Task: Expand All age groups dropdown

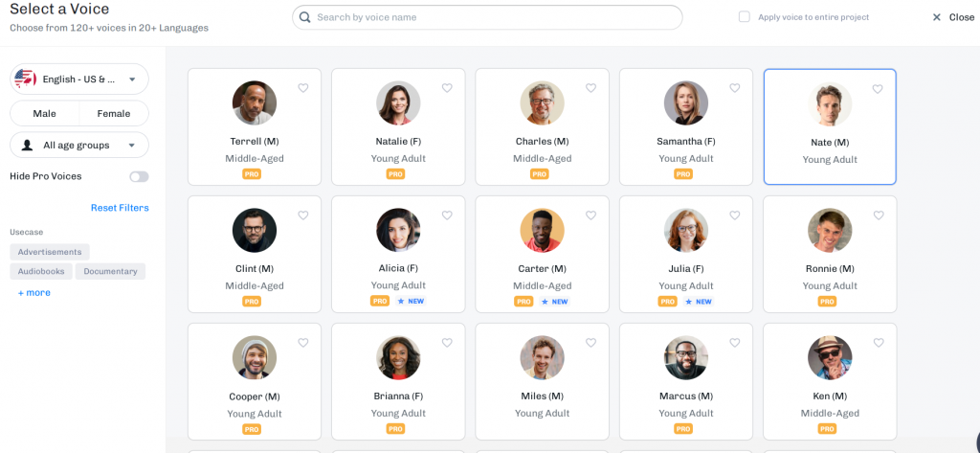Action: point(79,146)
